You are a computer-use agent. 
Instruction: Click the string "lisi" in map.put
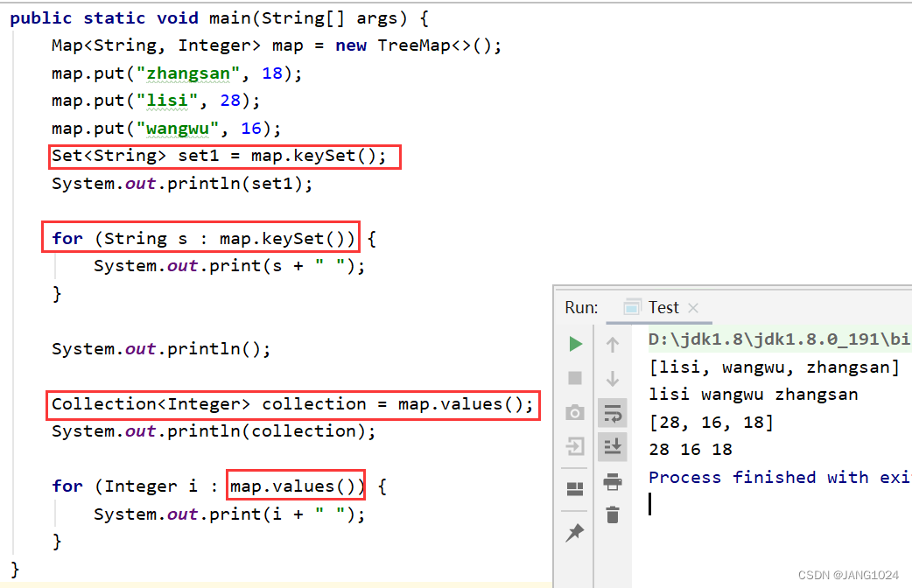[167, 101]
